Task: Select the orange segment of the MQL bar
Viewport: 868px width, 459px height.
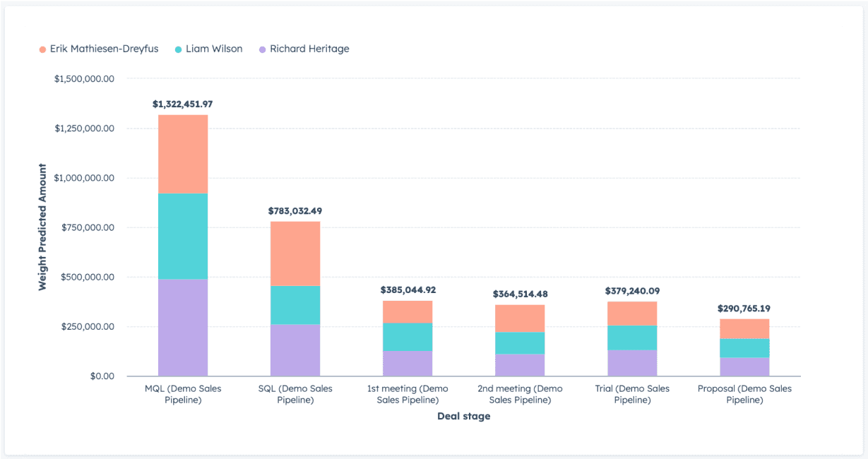Action: (182, 152)
